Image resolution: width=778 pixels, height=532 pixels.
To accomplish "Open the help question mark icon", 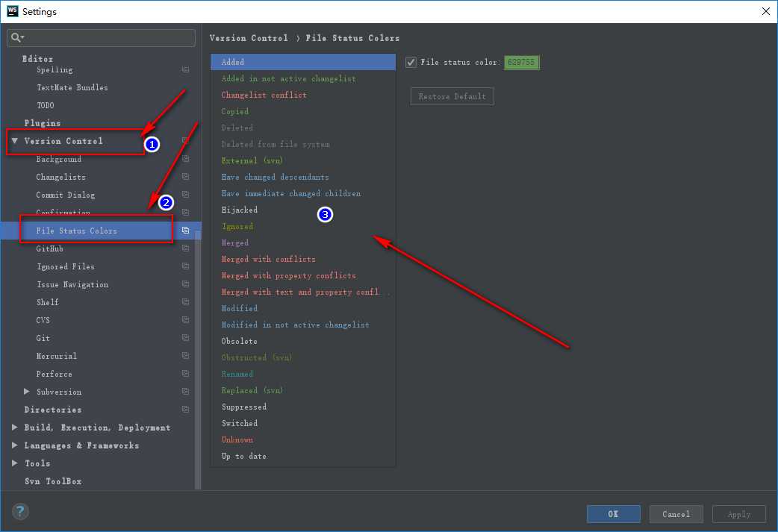I will 20,511.
